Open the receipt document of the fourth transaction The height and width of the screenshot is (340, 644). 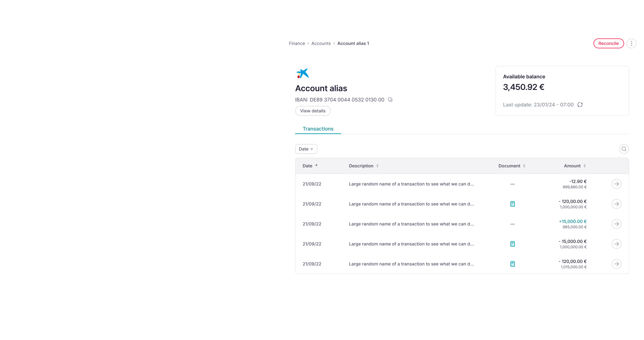tap(512, 244)
